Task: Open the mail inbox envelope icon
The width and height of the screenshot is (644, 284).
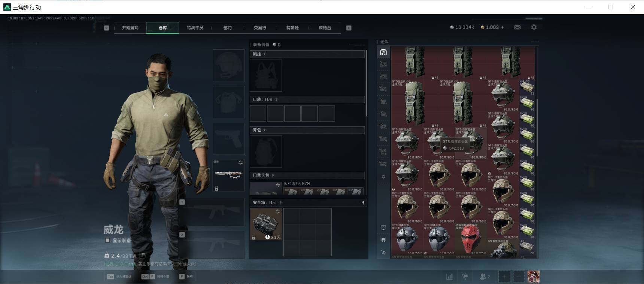Action: (x=517, y=27)
